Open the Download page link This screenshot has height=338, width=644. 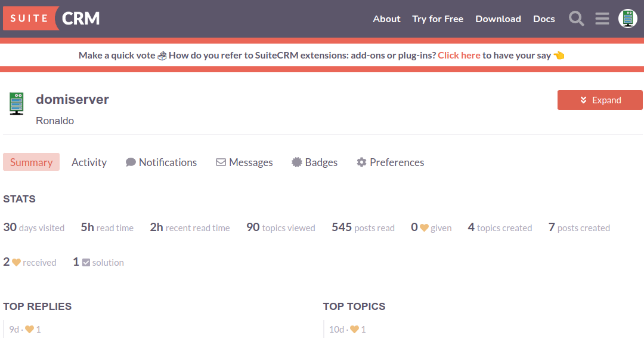pos(498,19)
